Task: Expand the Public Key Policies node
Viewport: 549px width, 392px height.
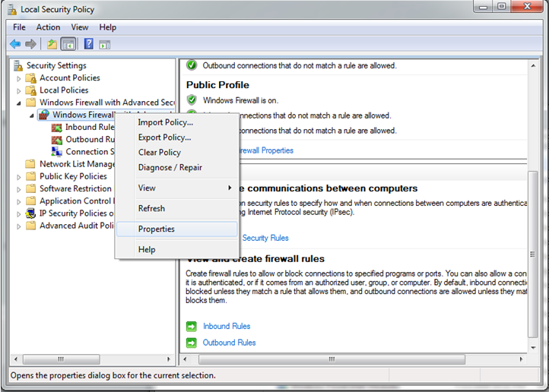Action: [19, 177]
